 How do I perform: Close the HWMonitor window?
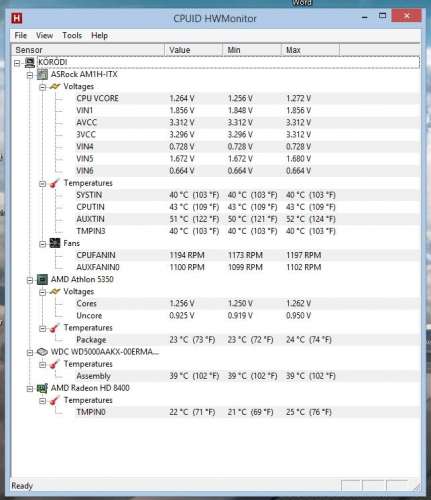click(x=407, y=16)
